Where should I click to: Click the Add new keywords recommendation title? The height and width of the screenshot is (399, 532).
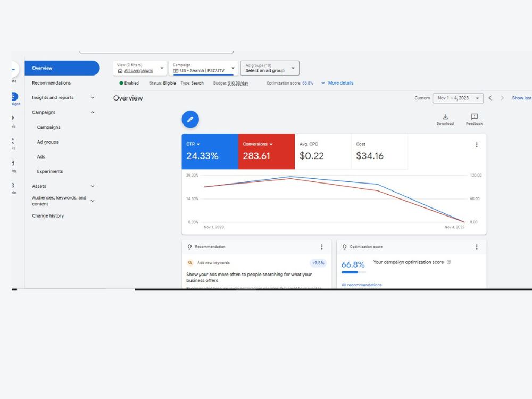tap(213, 263)
